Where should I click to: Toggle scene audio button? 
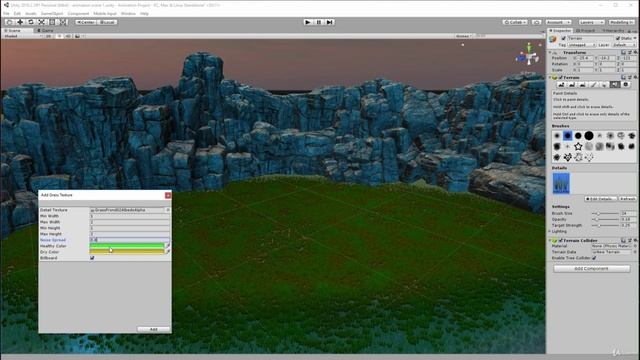[x=68, y=36]
